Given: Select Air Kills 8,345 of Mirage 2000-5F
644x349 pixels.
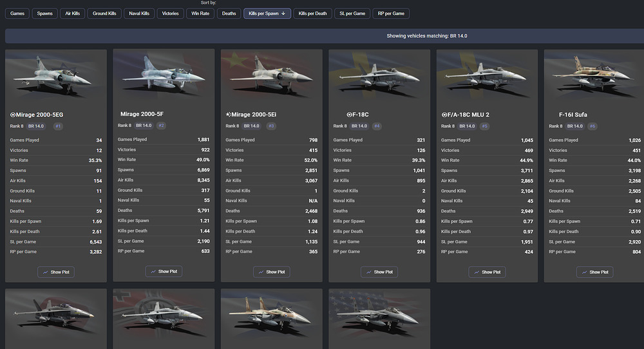Looking at the screenshot, I should [204, 180].
